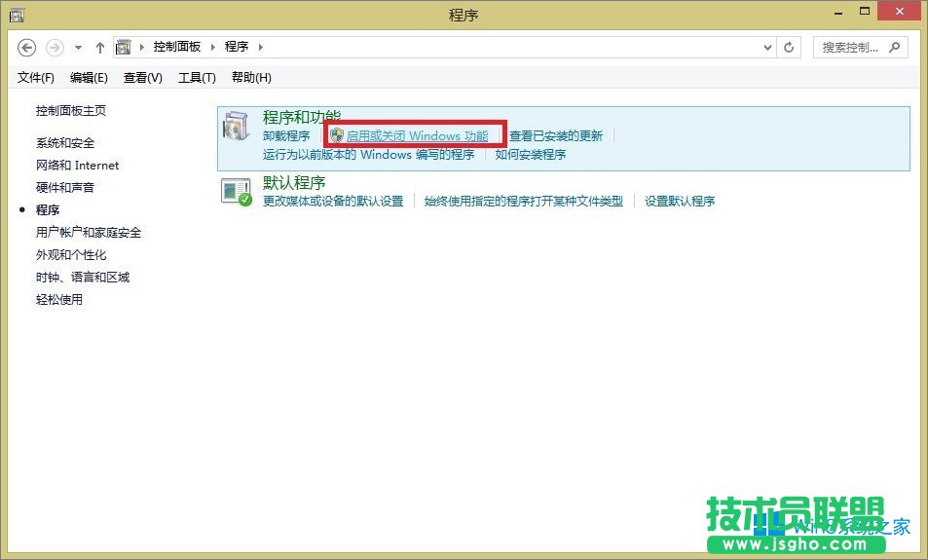The width and height of the screenshot is (928, 560).
Task: Open 用户帐户和家庭安全 category
Action: coord(89,233)
